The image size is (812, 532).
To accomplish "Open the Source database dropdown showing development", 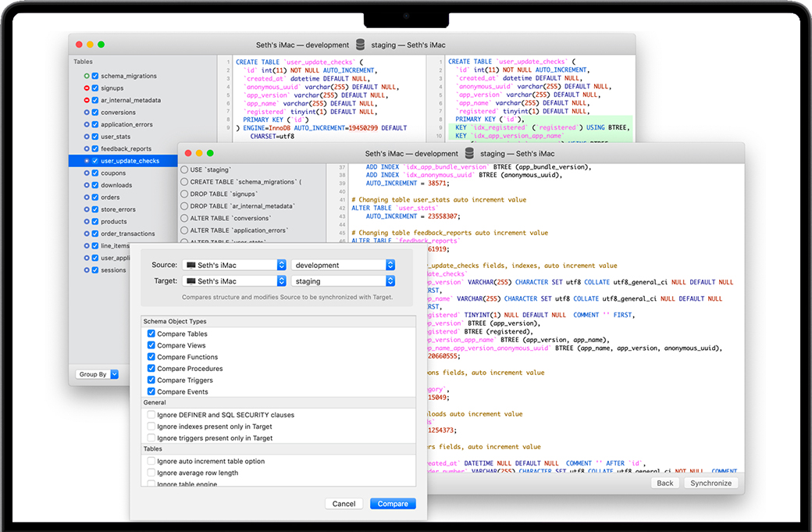I will coord(343,266).
